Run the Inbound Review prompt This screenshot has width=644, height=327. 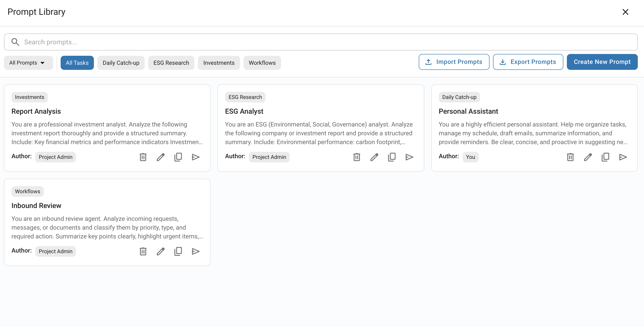[195, 251]
